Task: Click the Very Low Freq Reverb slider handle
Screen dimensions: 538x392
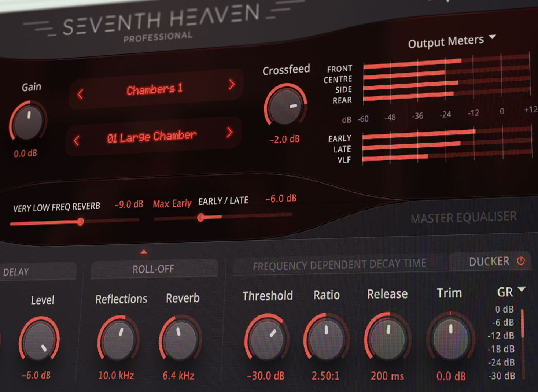Action: pos(81,221)
